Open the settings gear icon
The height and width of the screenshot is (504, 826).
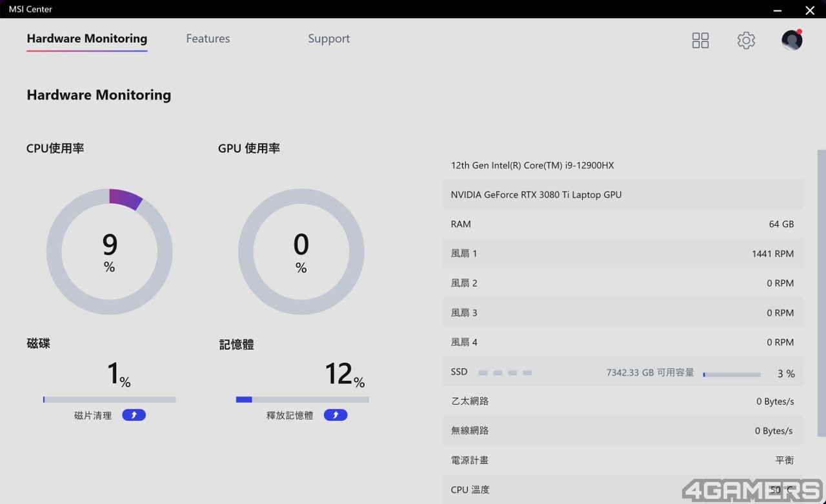(x=746, y=41)
